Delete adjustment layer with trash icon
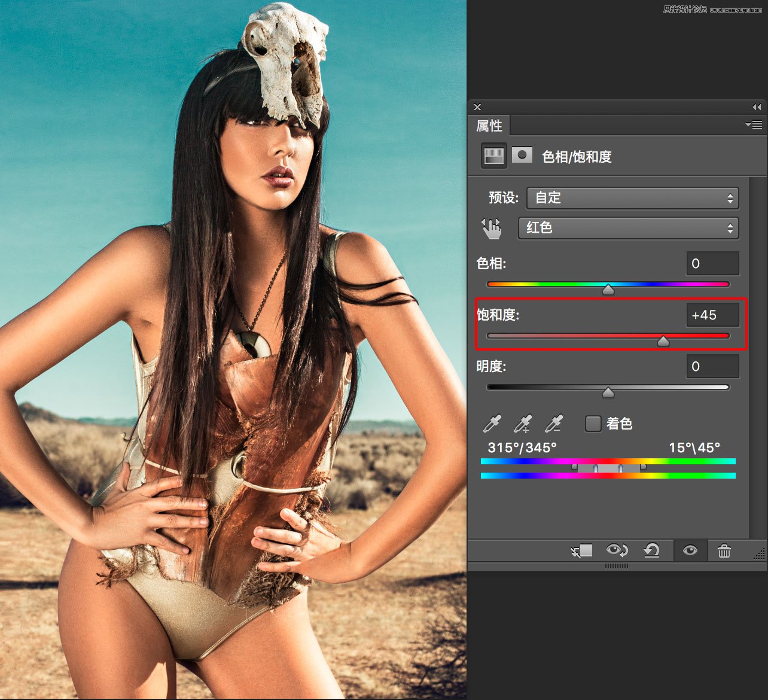 coord(724,550)
